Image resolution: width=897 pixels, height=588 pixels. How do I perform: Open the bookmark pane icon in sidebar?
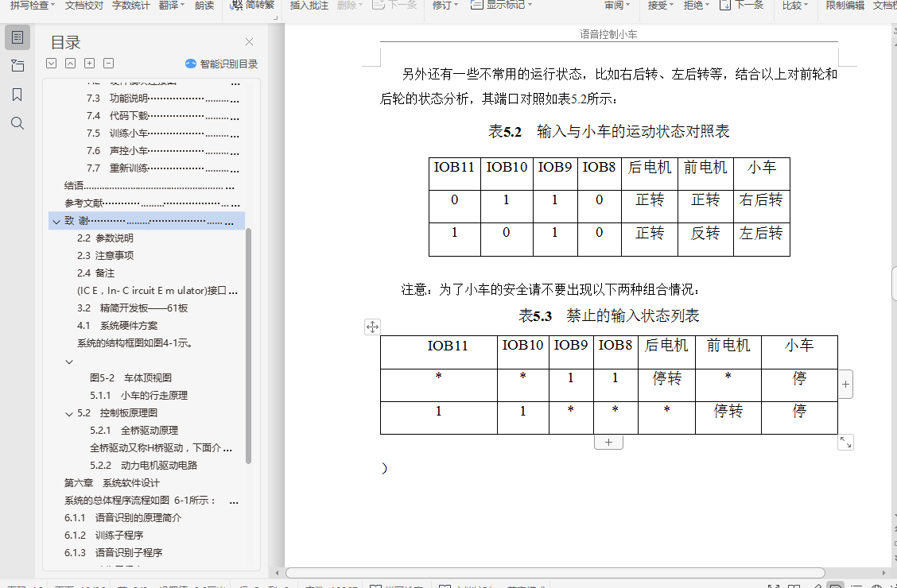(x=17, y=95)
